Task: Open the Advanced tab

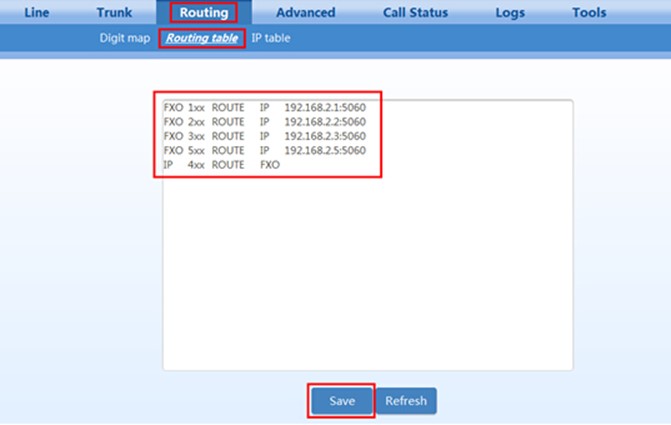Action: coord(305,13)
